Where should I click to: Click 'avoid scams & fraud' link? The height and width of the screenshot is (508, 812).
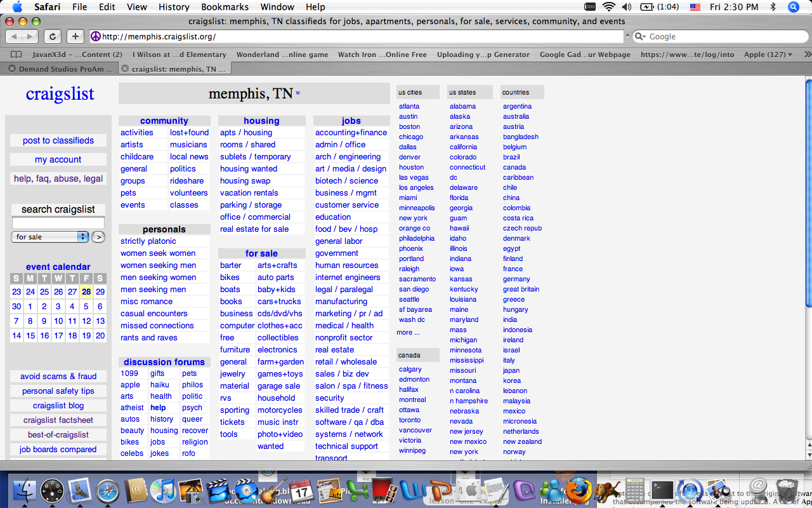point(58,376)
